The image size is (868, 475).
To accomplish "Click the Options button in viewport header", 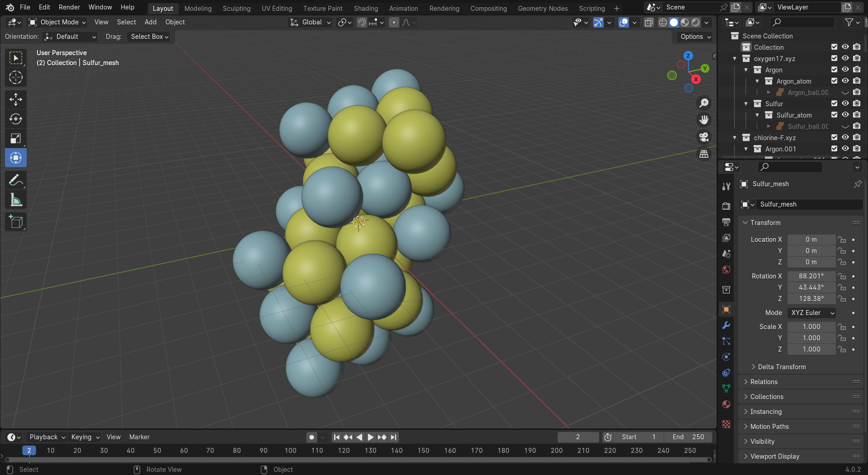I will (x=695, y=37).
